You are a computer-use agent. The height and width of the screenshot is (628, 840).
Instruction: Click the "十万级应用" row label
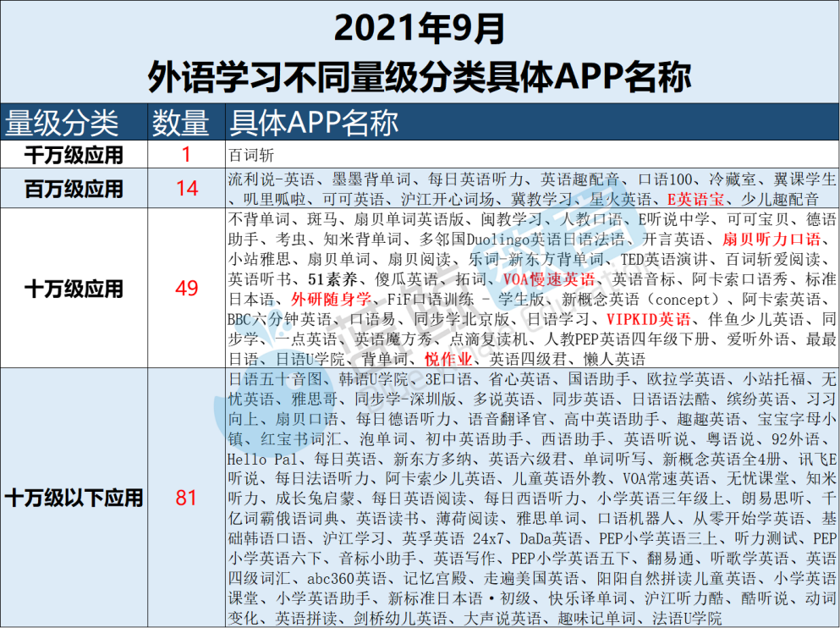tap(74, 289)
